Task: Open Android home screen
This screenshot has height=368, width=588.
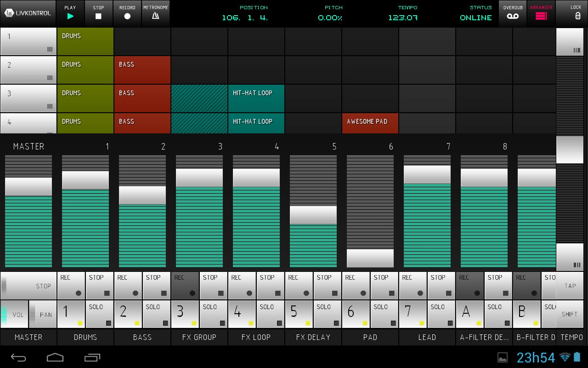Action: pos(55,357)
